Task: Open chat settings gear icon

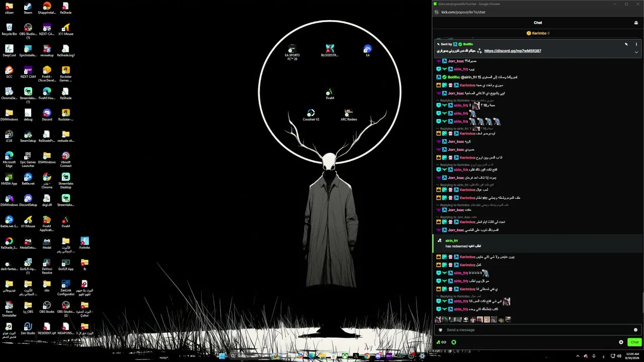Action: coord(621,342)
